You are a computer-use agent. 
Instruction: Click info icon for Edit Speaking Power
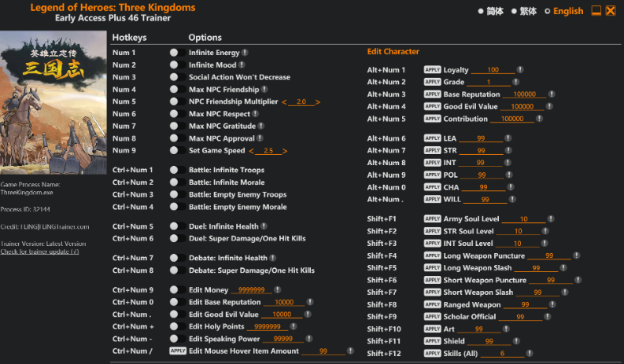point(308,339)
